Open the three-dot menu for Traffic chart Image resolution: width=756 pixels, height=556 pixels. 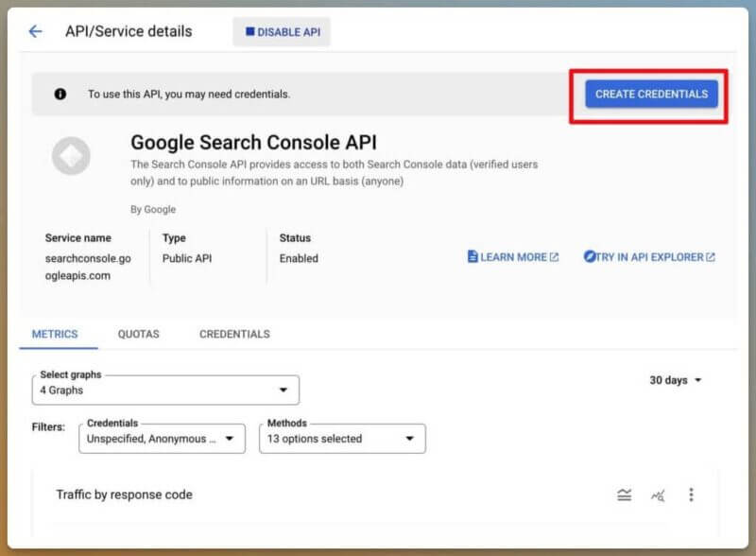pos(691,495)
